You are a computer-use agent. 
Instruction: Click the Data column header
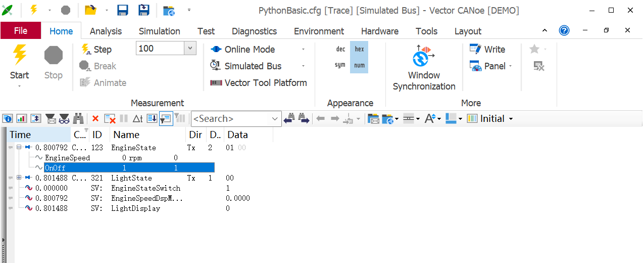pos(249,135)
